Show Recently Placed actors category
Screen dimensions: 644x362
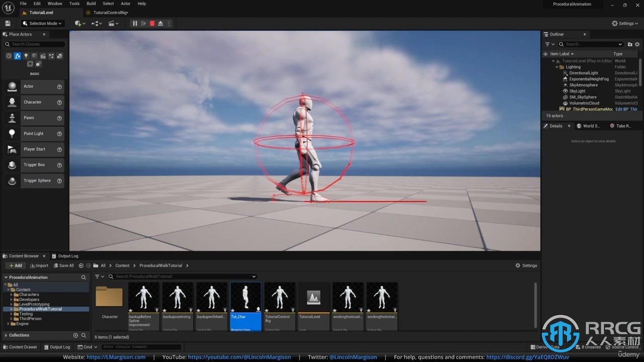pos(9,56)
